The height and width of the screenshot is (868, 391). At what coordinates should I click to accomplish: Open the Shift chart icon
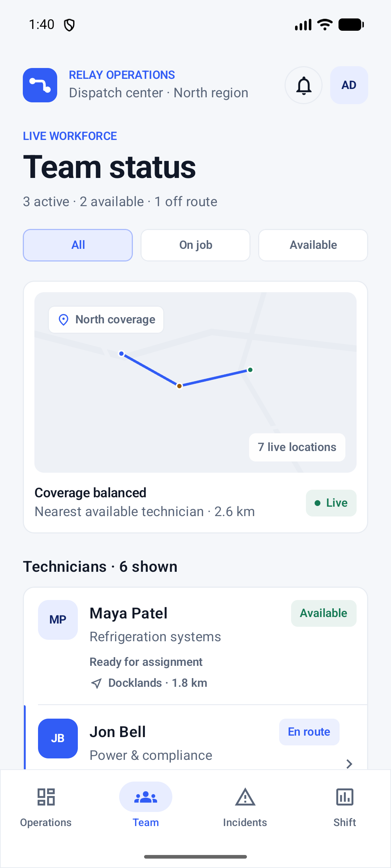[345, 797]
